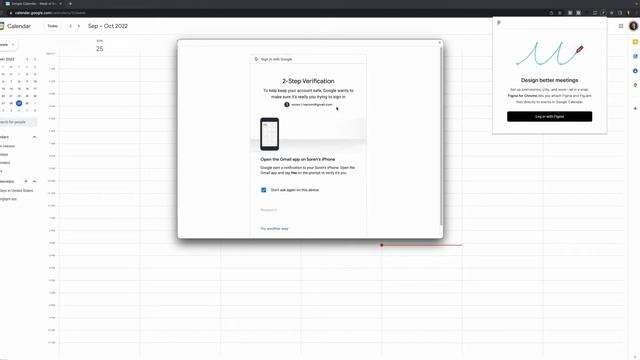Click the Google Calendar logo
The width and height of the screenshot is (640, 360).
point(2,26)
